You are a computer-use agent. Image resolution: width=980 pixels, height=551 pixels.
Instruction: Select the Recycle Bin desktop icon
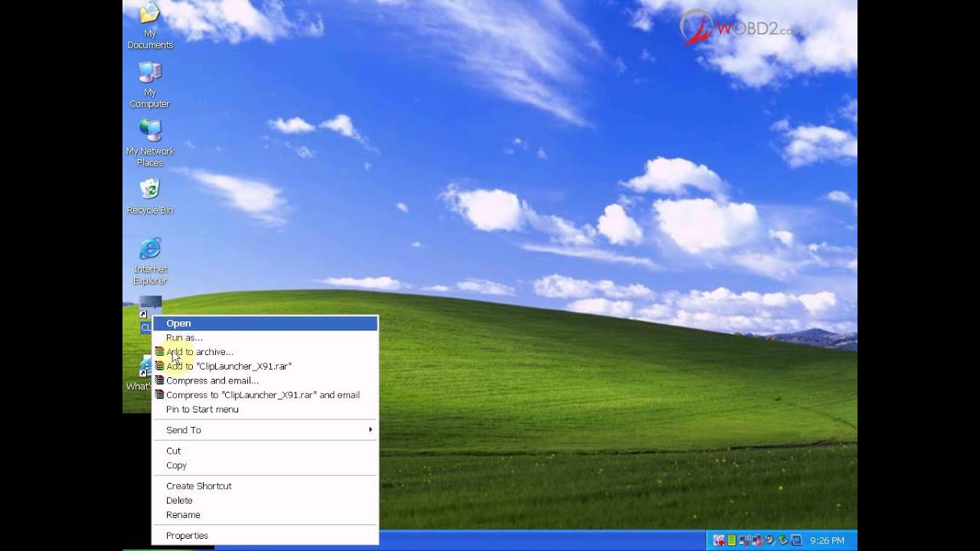pos(150,197)
